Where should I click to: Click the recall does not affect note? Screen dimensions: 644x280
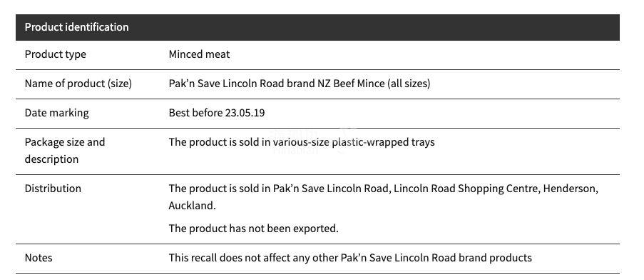pyautogui.click(x=350, y=258)
